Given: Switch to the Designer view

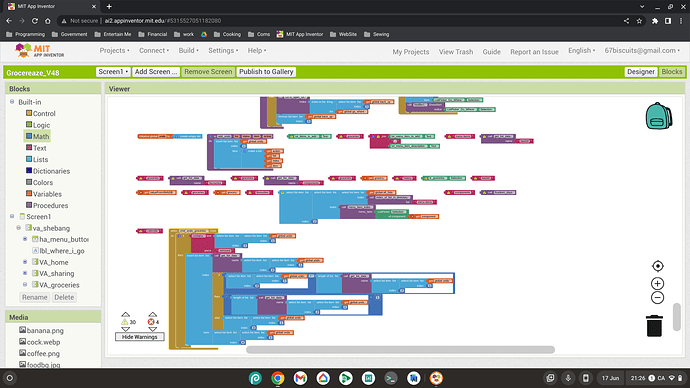Looking at the screenshot, I should click(641, 72).
